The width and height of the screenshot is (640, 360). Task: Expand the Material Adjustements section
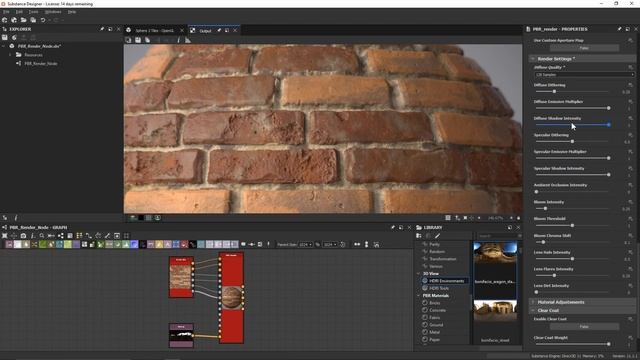533,302
